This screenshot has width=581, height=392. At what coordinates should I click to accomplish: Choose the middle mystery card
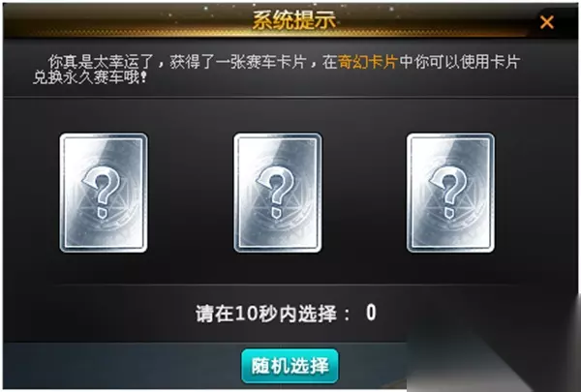(x=278, y=193)
